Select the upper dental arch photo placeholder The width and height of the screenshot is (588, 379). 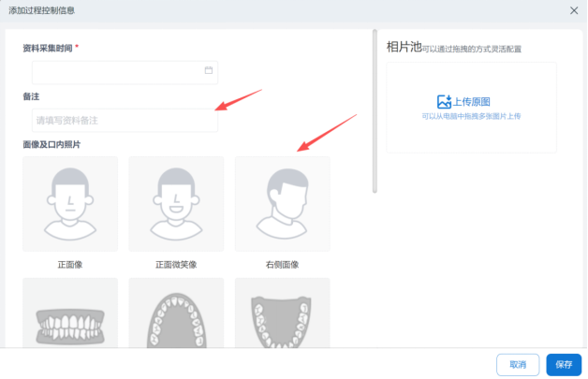(176, 313)
